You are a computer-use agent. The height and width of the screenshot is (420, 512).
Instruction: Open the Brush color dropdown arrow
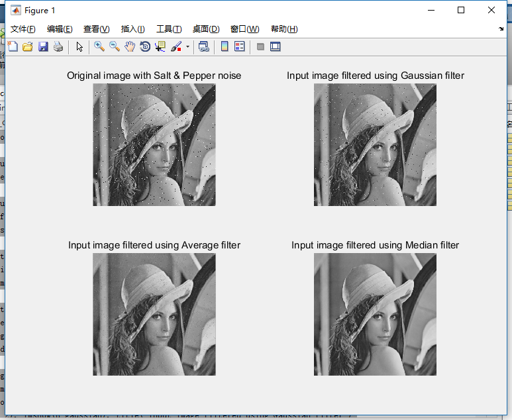187,46
